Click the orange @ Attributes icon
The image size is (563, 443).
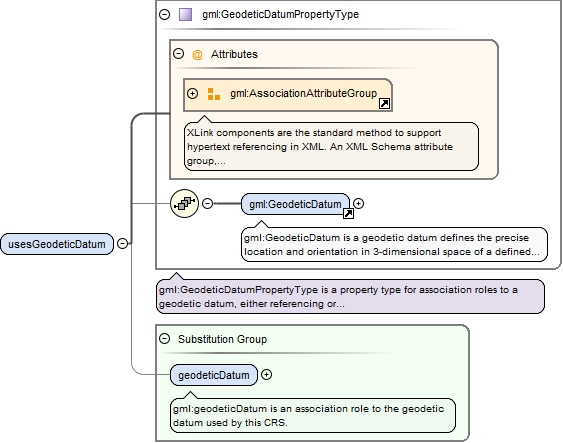point(197,55)
